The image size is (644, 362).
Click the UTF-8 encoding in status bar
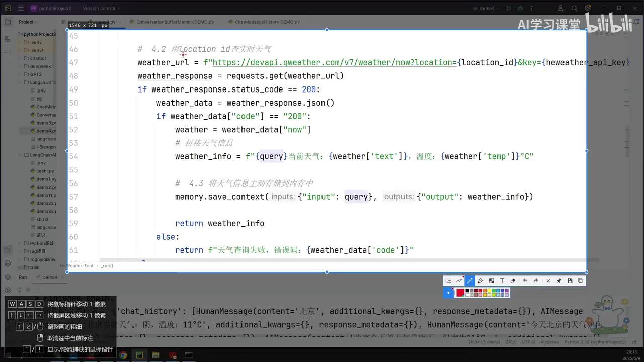pyautogui.click(x=529, y=342)
